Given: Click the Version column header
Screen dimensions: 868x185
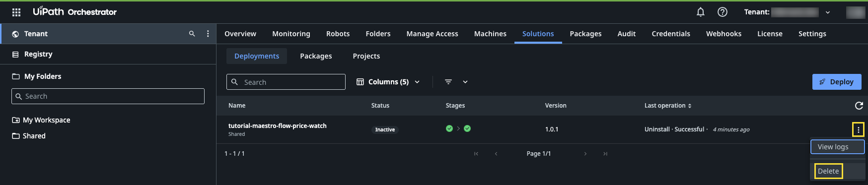Looking at the screenshot, I should (x=556, y=106).
